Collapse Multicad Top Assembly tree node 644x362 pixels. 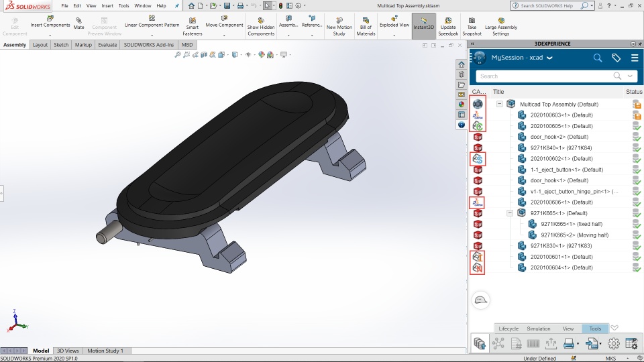pos(499,104)
